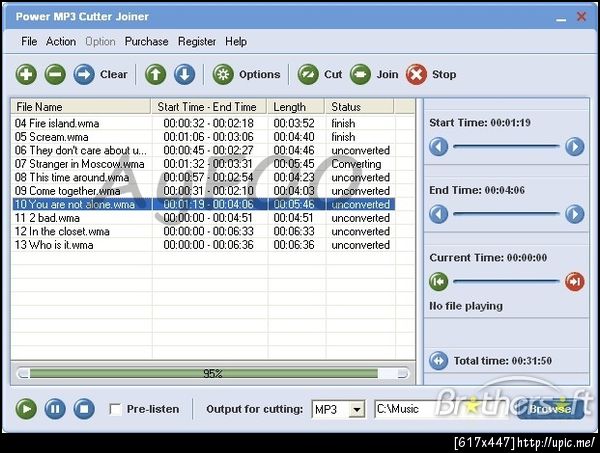Open the Register menu

197,41
